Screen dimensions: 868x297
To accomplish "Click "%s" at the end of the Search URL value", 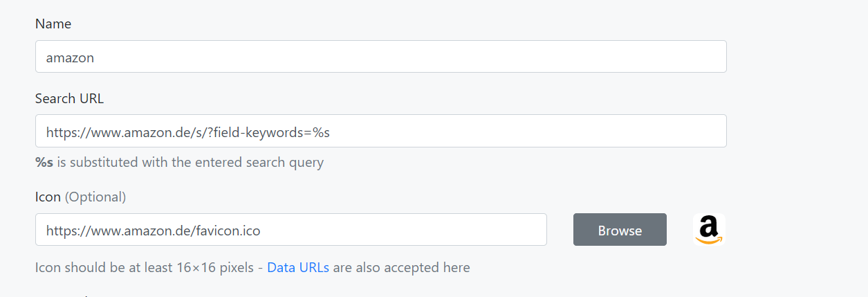I will (322, 132).
